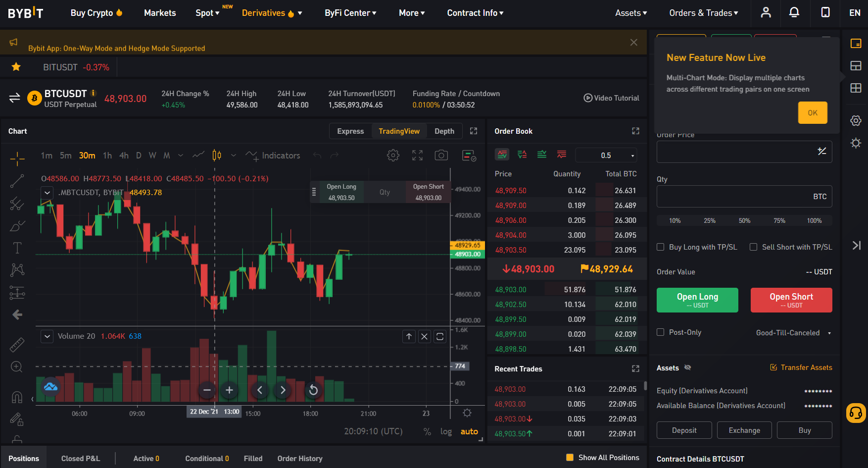The height and width of the screenshot is (468, 868).
Task: Take a chart snapshot with camera icon
Action: tap(441, 156)
